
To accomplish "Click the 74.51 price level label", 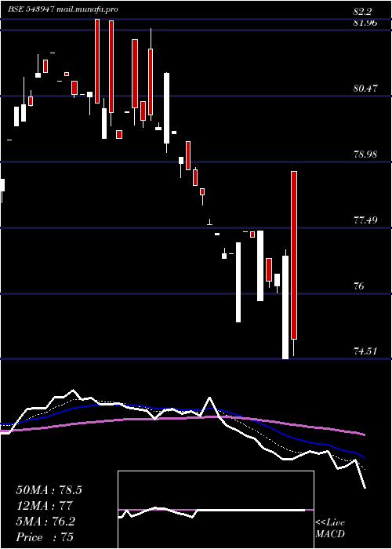I will click(365, 351).
